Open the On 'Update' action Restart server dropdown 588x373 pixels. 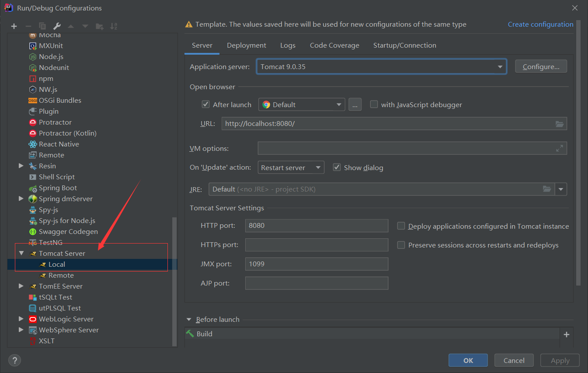pos(291,167)
